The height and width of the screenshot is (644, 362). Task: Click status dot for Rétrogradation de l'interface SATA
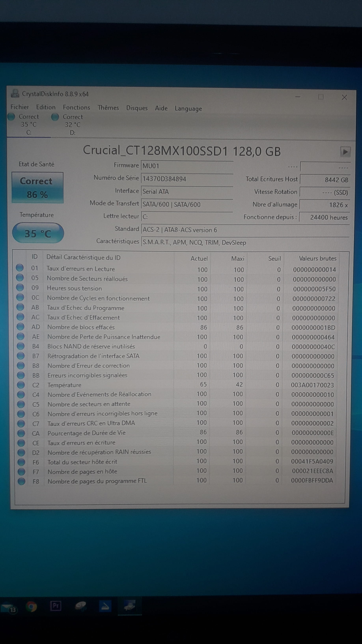pyautogui.click(x=21, y=356)
